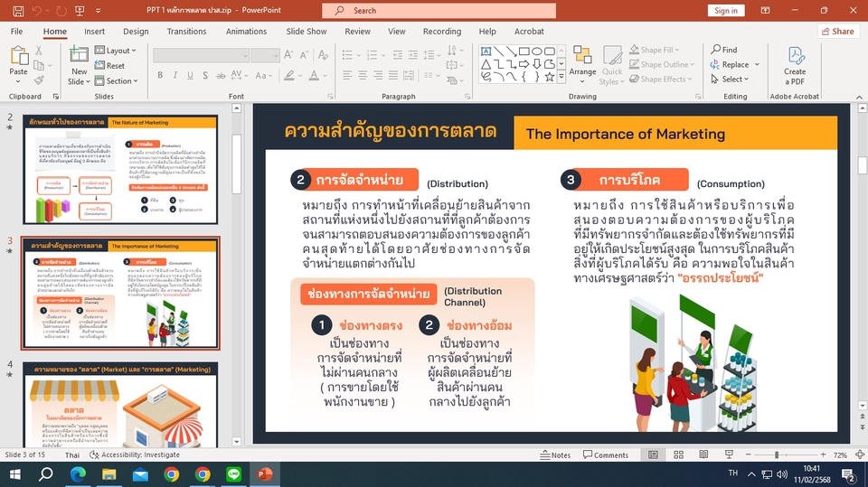The image size is (868, 487).
Task: Select slide 4 thumbnail
Action: (120, 405)
